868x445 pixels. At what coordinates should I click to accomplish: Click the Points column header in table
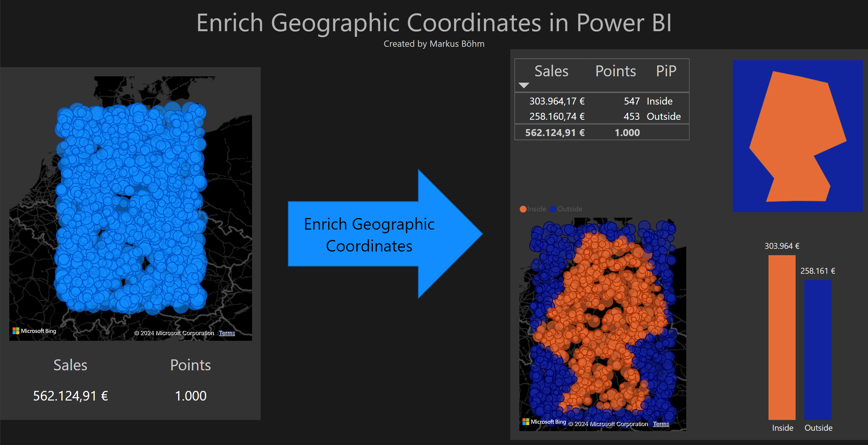pyautogui.click(x=616, y=71)
